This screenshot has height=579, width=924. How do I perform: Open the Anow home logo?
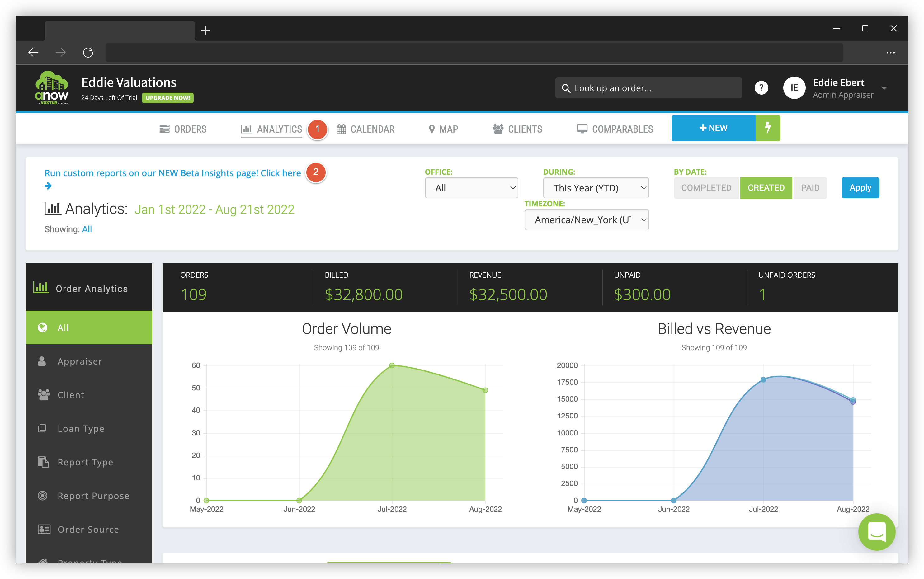pos(52,88)
